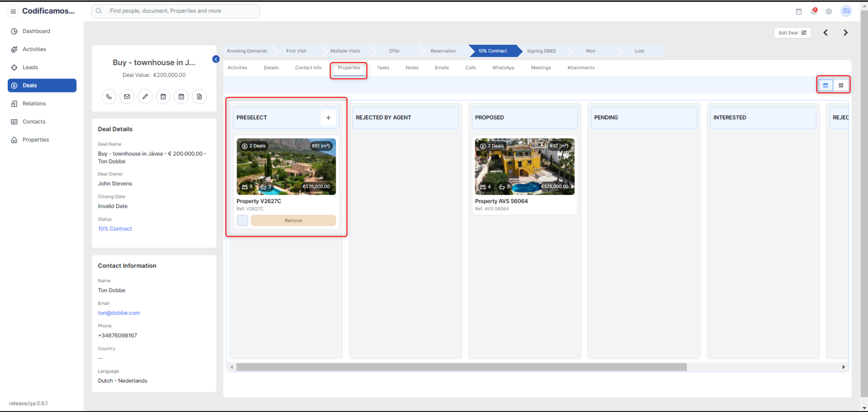Click the phone call icon under deal title

(109, 97)
